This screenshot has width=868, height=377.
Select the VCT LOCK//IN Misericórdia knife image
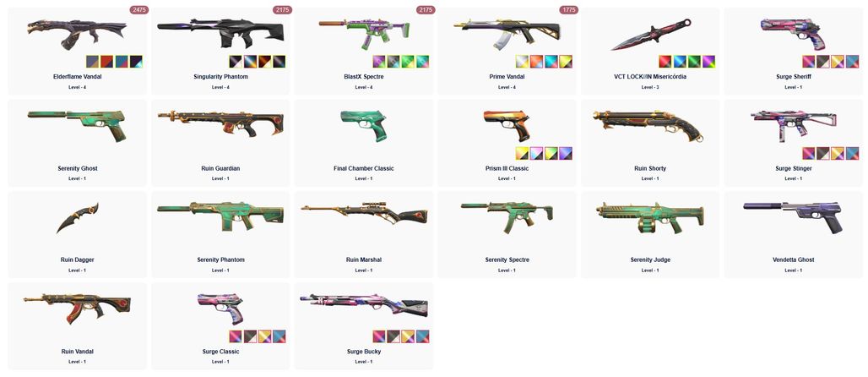[651, 34]
